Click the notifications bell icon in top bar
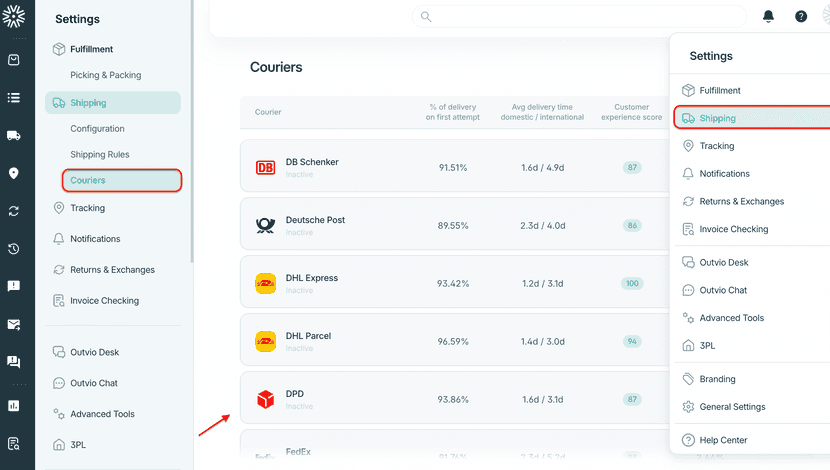Screen dimensions: 830x470 click(768, 17)
